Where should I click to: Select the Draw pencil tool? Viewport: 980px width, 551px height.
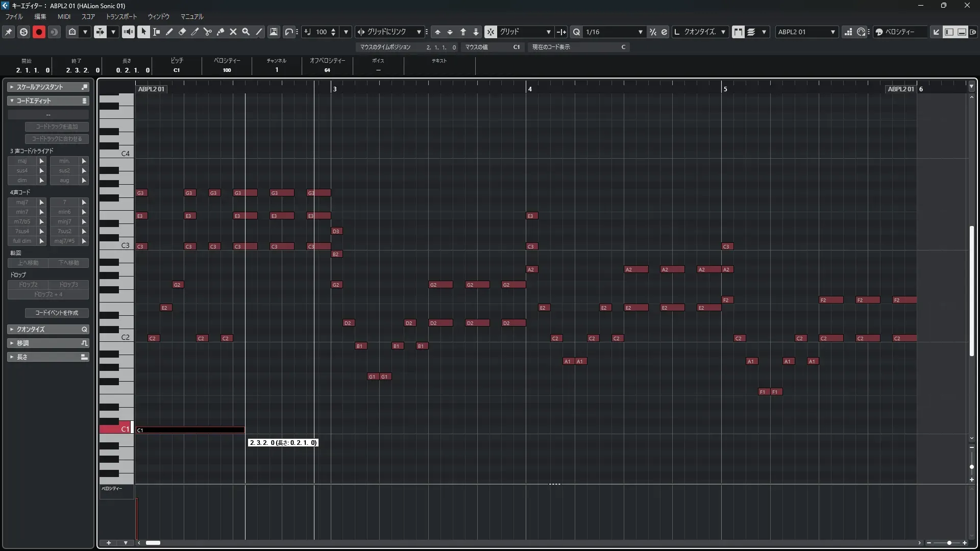point(169,32)
